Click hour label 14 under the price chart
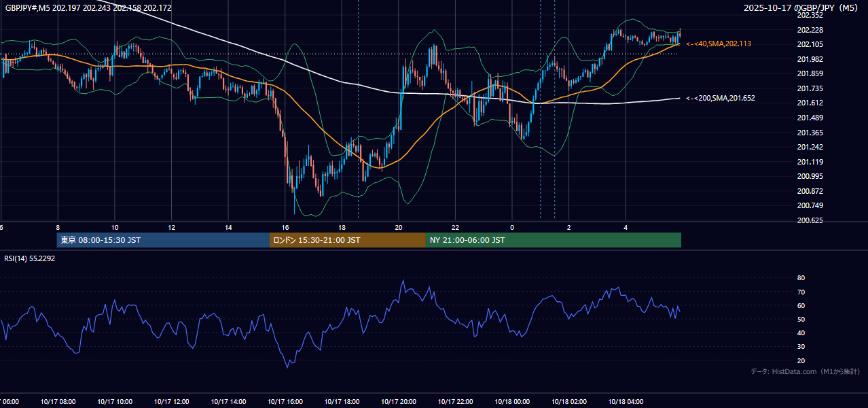 click(228, 227)
